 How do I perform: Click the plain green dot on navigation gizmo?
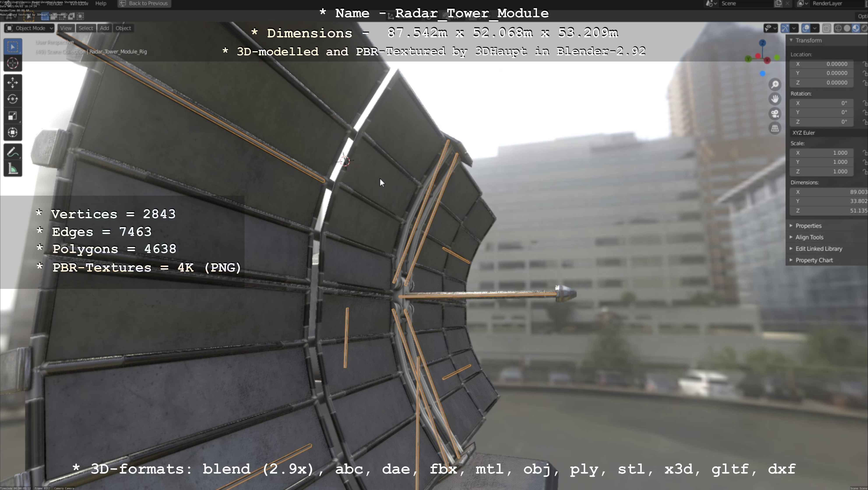coord(777,58)
